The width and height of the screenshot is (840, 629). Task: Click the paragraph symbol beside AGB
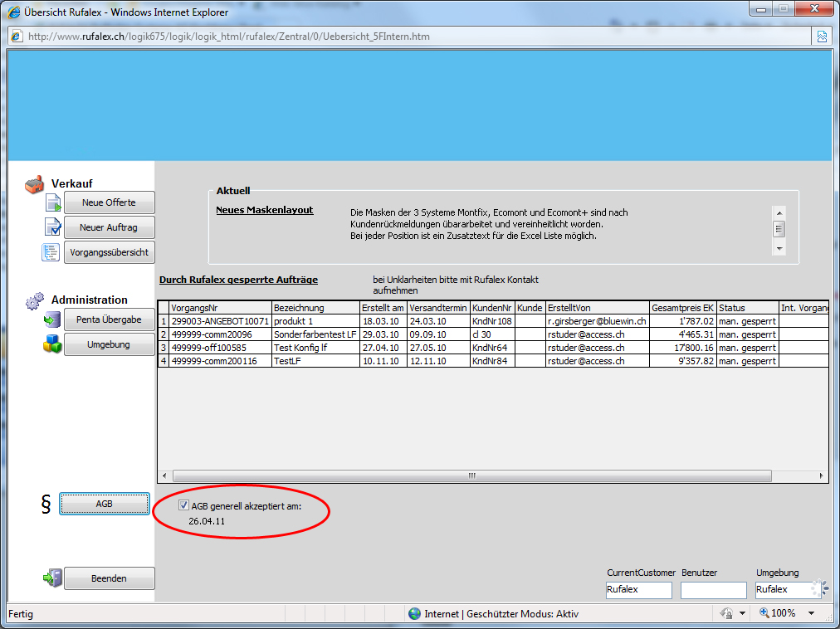(x=46, y=505)
